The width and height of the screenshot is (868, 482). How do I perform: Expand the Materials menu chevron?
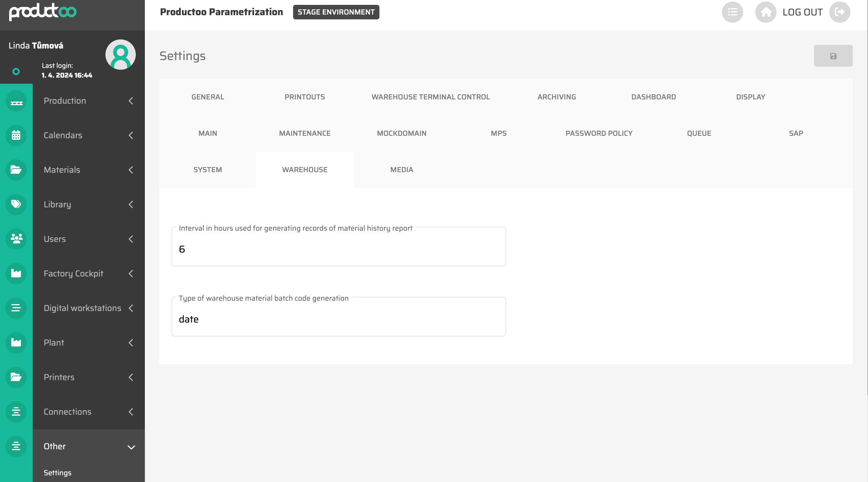pos(131,170)
